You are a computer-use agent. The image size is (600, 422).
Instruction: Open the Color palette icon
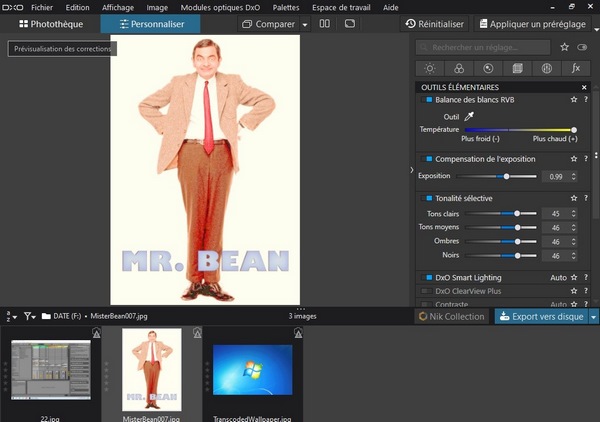459,68
